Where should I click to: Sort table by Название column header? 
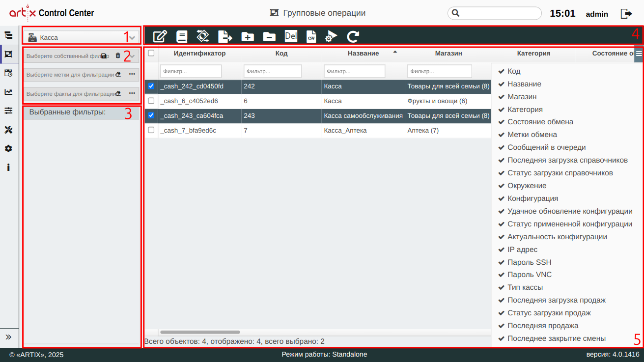pos(363,53)
